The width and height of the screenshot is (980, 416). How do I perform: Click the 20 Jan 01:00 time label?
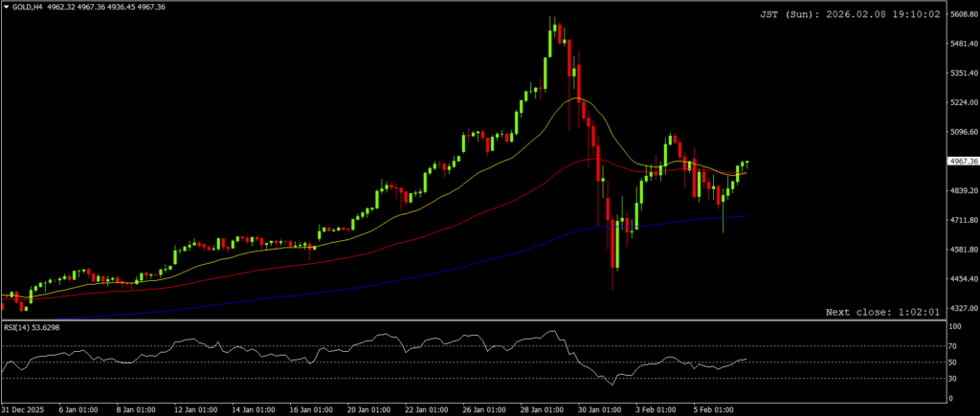pyautogui.click(x=369, y=409)
